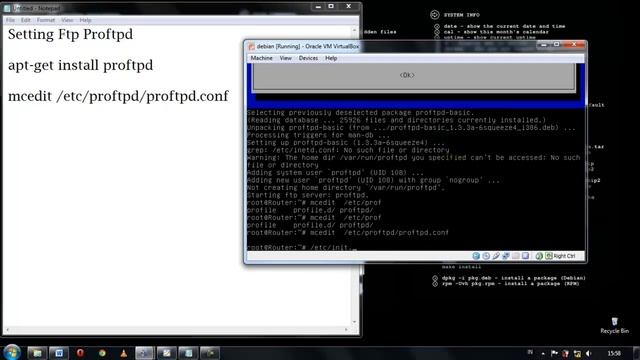640x360 pixels.
Task: Click the <Ok> button in the VM dialog
Action: tap(407, 75)
